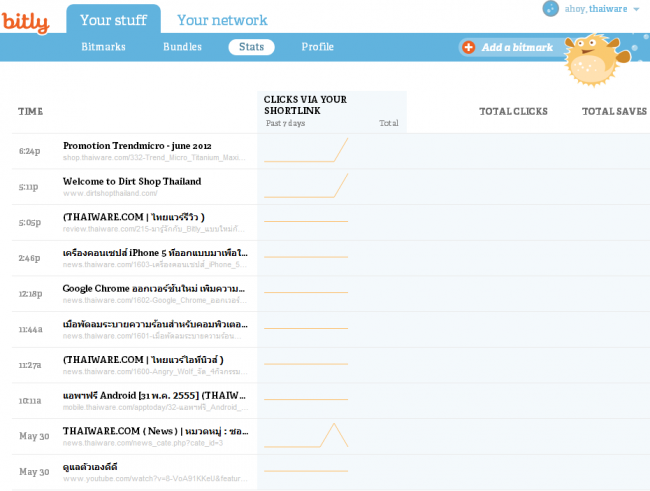Click the orange plus icon for Add a bitmark
Image resolution: width=650 pixels, height=491 pixels.
coord(469,47)
